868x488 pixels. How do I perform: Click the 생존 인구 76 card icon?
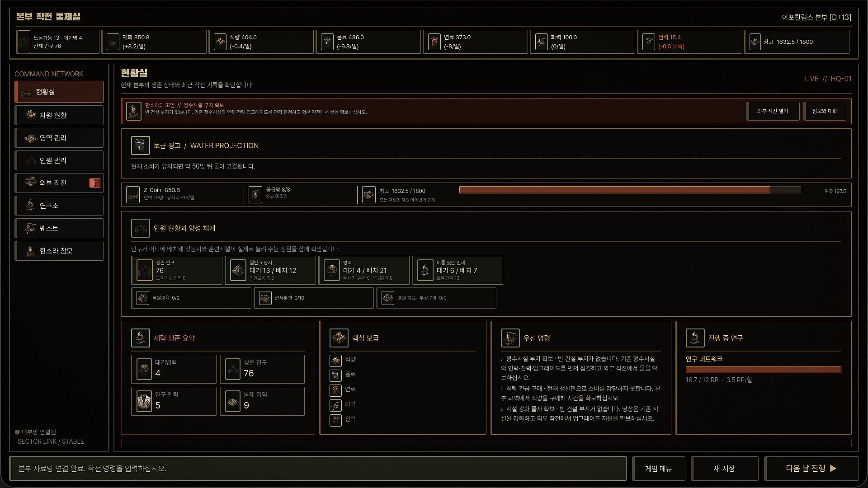144,270
